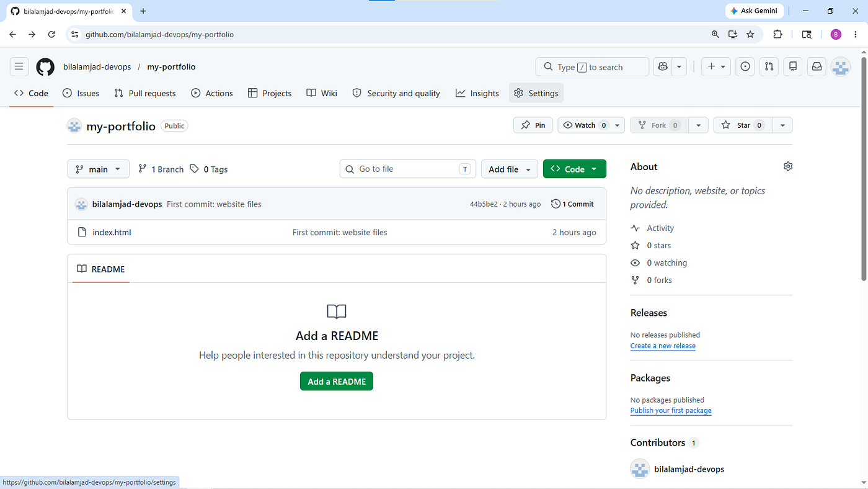Open the index.html file

[x=112, y=232]
